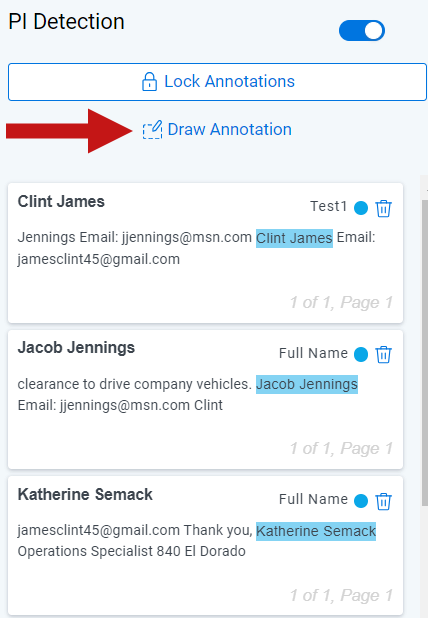Delete the Jacob Jennings annotation
This screenshot has width=428, height=618.
pos(383,354)
